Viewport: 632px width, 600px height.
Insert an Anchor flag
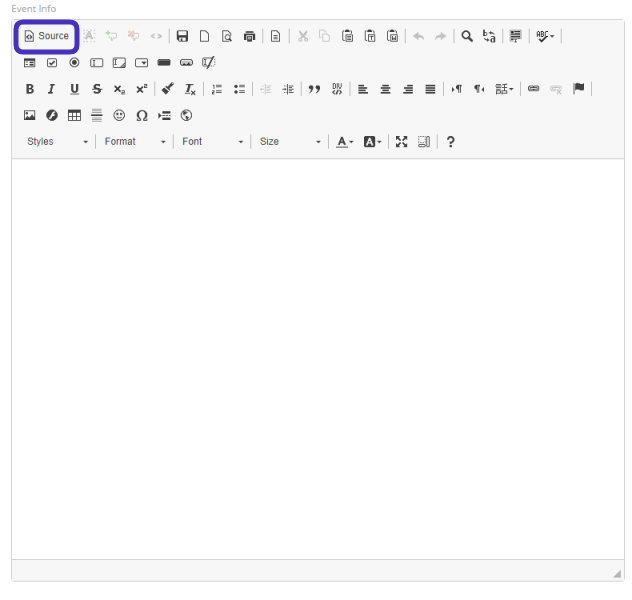pyautogui.click(x=579, y=89)
